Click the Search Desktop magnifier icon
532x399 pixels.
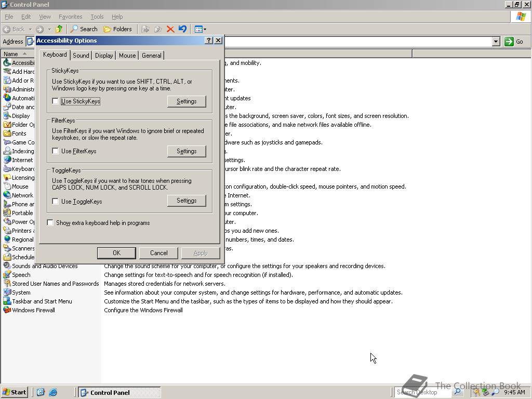coord(457,392)
